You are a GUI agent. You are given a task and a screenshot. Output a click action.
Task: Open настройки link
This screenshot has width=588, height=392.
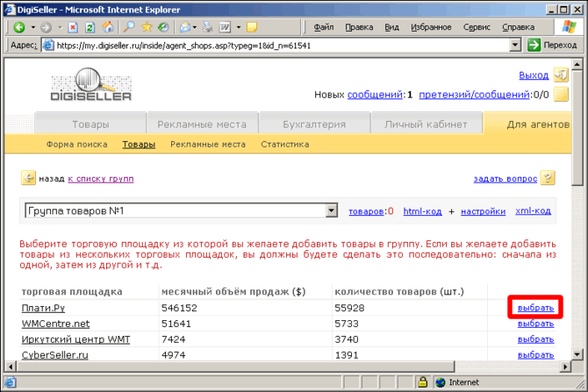(483, 211)
